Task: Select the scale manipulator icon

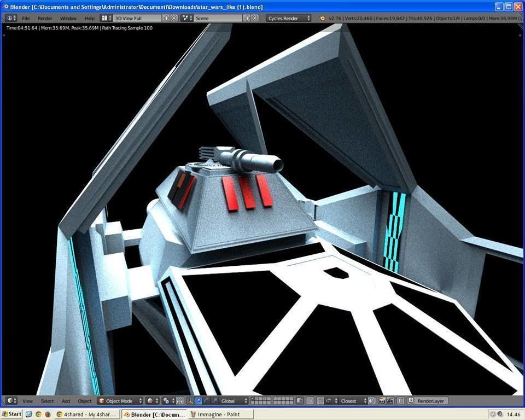Action: click(214, 401)
